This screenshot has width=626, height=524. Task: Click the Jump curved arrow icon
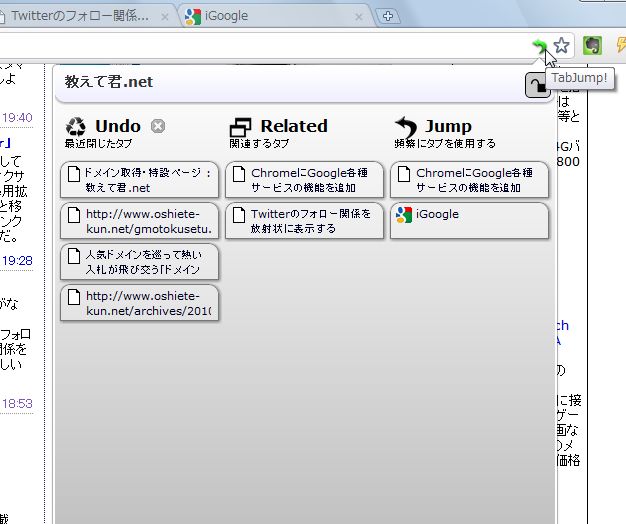coord(406,127)
